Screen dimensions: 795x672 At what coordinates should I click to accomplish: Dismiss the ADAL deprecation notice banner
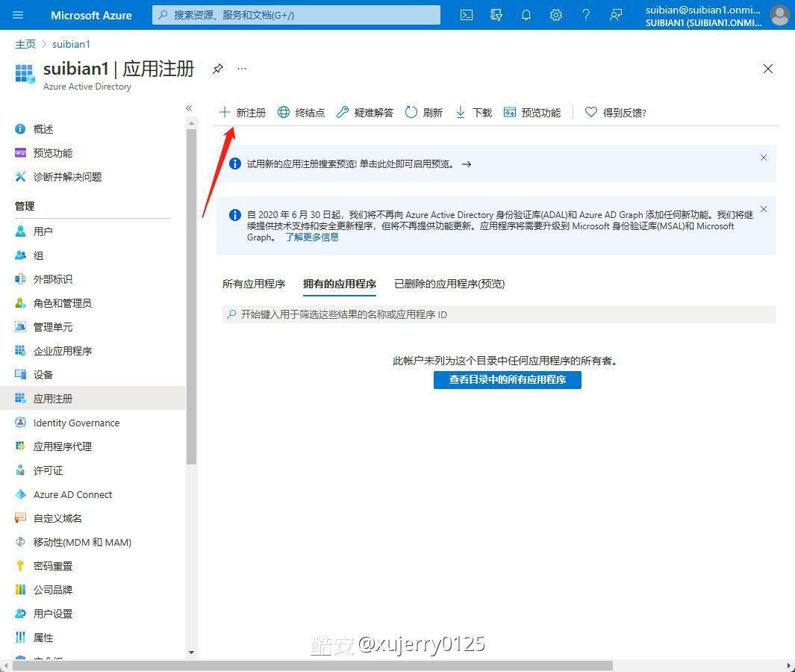pos(764,209)
